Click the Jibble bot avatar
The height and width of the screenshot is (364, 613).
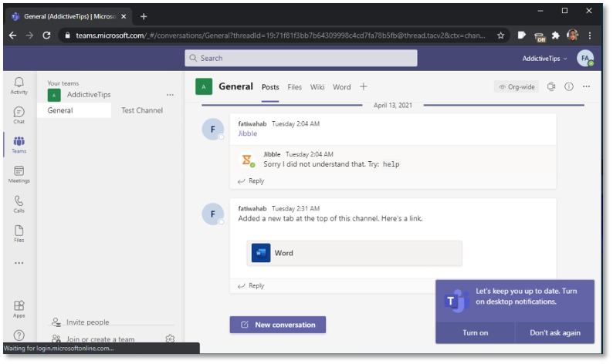coord(247,160)
